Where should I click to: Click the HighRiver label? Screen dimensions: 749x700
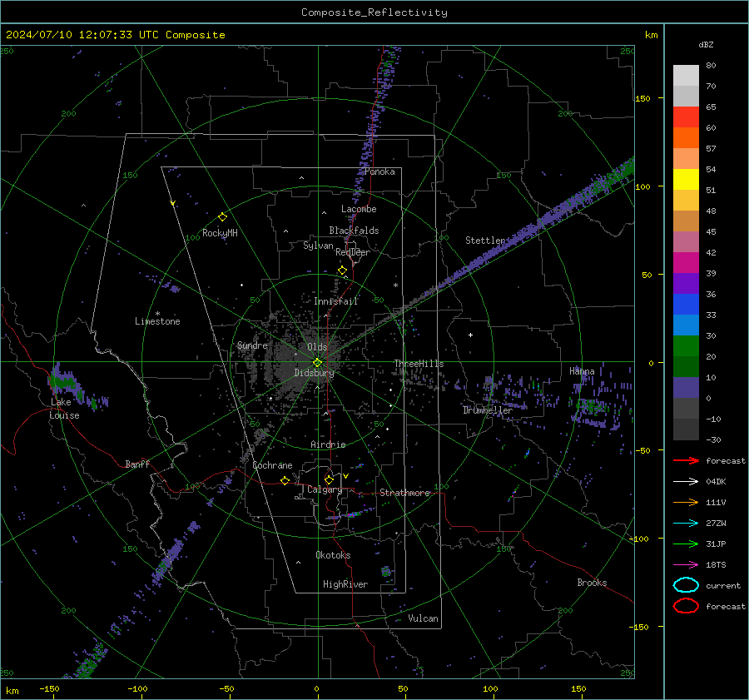tap(345, 584)
